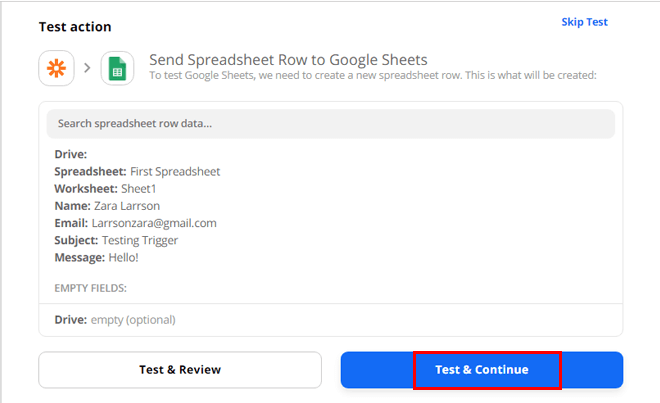The height and width of the screenshot is (403, 660).
Task: Select the "Test action" heading text
Action: (75, 27)
